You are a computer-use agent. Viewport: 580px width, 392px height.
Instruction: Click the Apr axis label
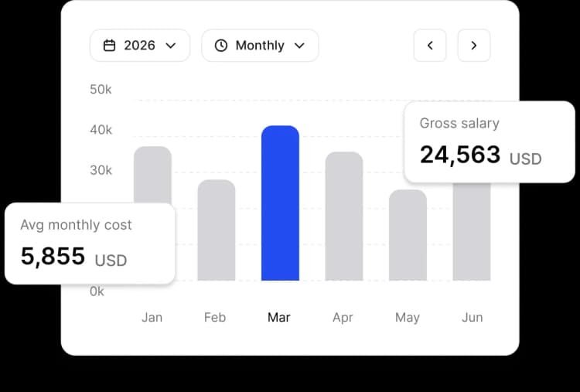pos(343,317)
